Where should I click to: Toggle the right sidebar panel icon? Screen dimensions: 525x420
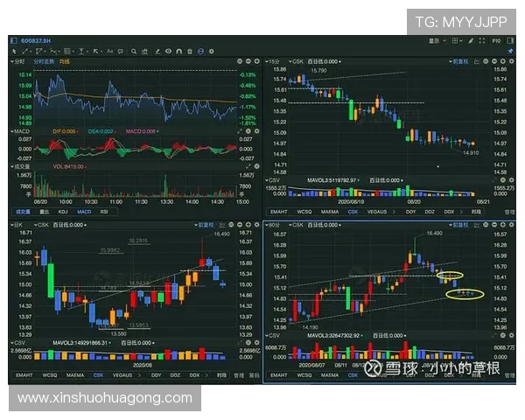coord(510,41)
